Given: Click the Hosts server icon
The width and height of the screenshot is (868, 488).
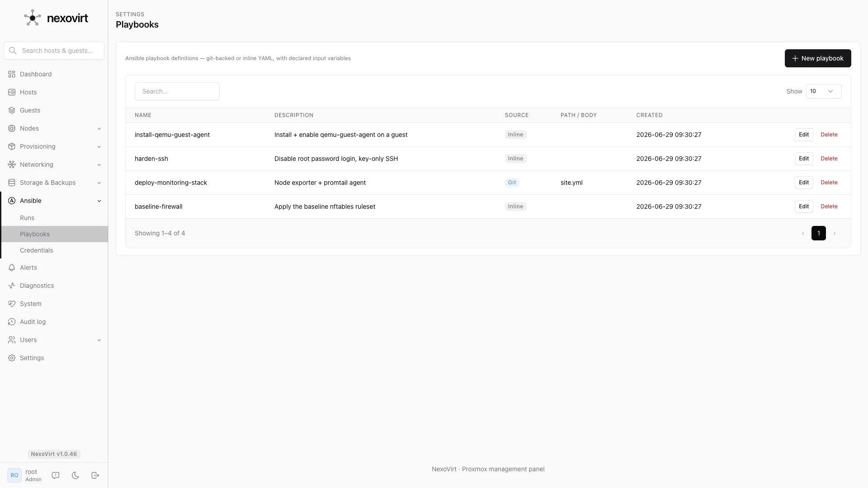Looking at the screenshot, I should 12,92.
